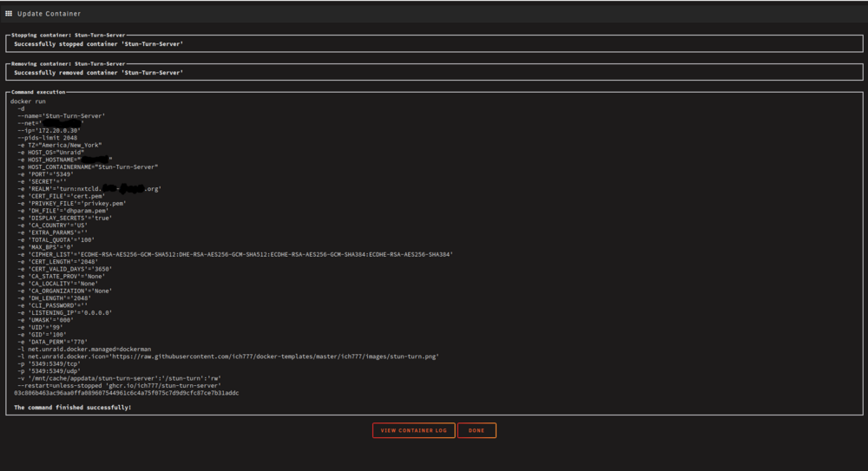The width and height of the screenshot is (868, 471).
Task: Click the --ip='172.20.0.30' line
Action: 49,131
